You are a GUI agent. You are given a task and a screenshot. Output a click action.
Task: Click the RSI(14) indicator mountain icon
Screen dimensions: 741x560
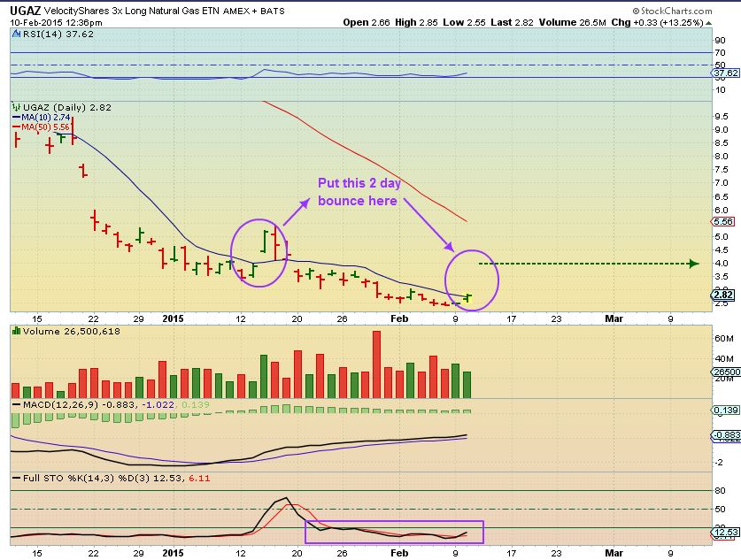(16, 34)
